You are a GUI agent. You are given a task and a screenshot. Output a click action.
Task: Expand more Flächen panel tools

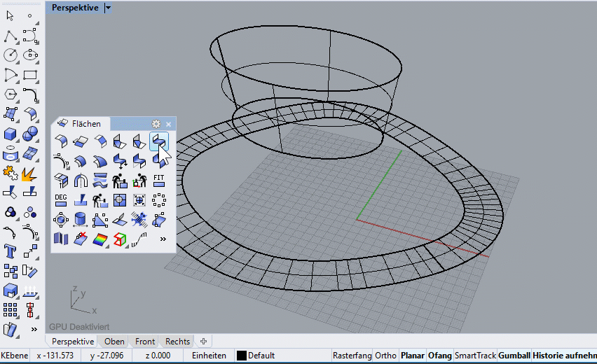point(163,239)
